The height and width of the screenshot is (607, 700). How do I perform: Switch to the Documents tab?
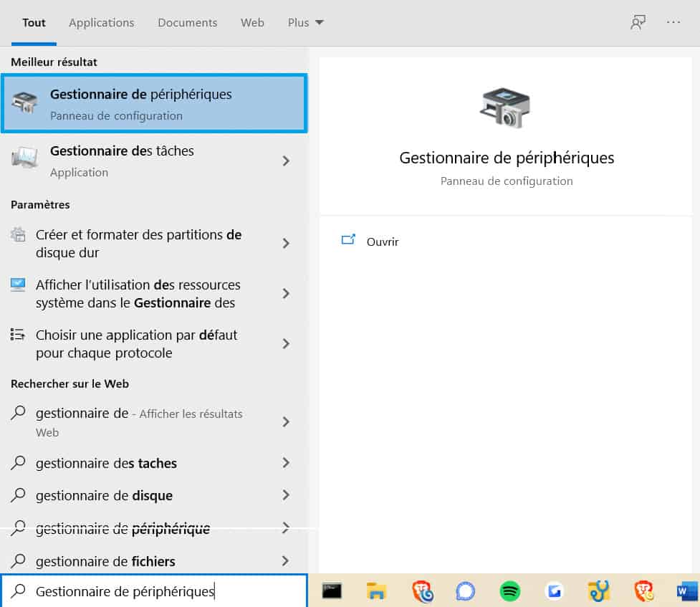tap(188, 22)
